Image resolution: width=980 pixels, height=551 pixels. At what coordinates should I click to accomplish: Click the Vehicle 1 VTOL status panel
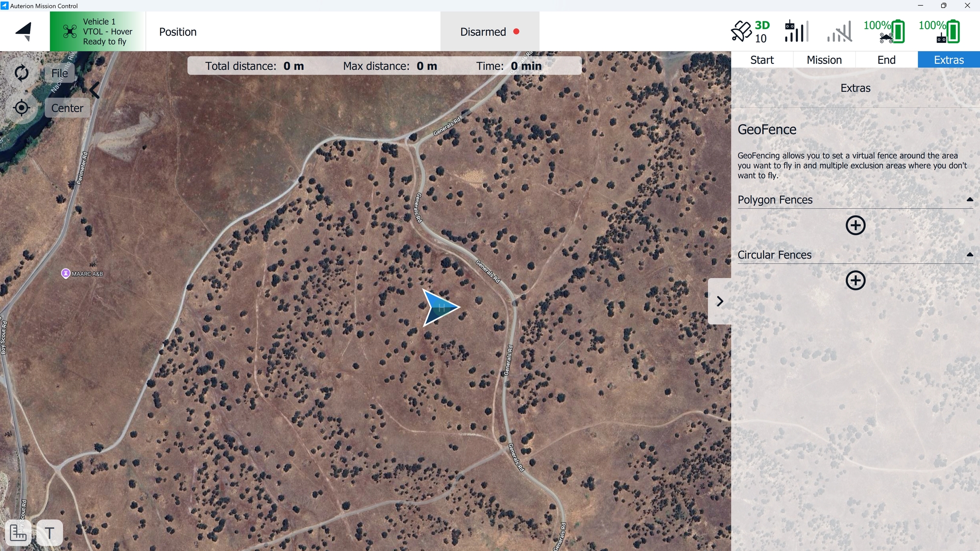point(98,31)
